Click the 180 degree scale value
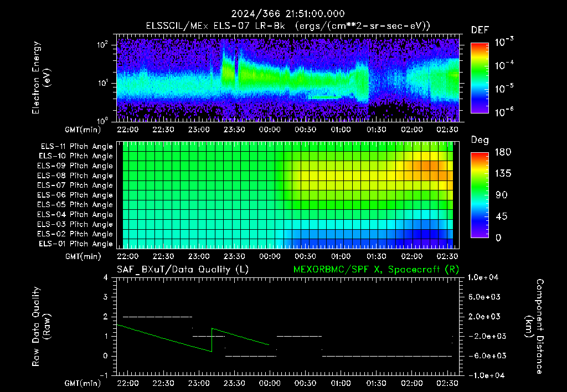The width and height of the screenshot is (567, 392). click(x=503, y=152)
